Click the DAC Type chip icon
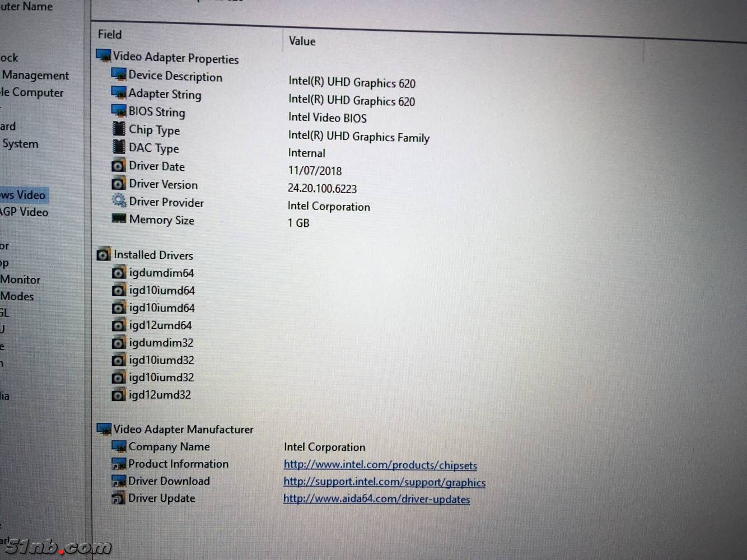The image size is (747, 560). point(119,147)
